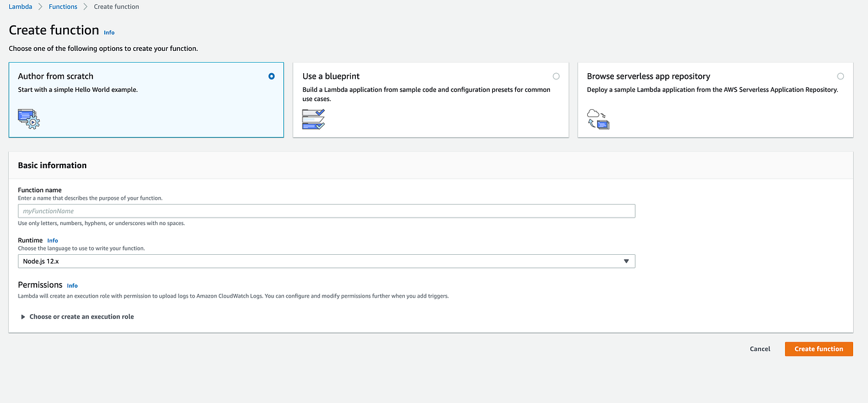Click the Lambda breadcrumb link
The height and width of the screenshot is (403, 868).
pos(20,6)
